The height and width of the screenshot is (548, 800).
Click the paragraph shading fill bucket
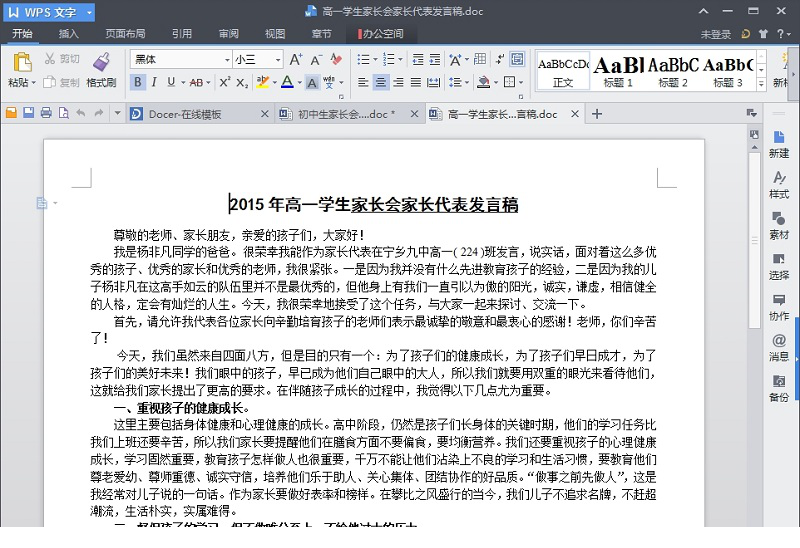(x=483, y=82)
